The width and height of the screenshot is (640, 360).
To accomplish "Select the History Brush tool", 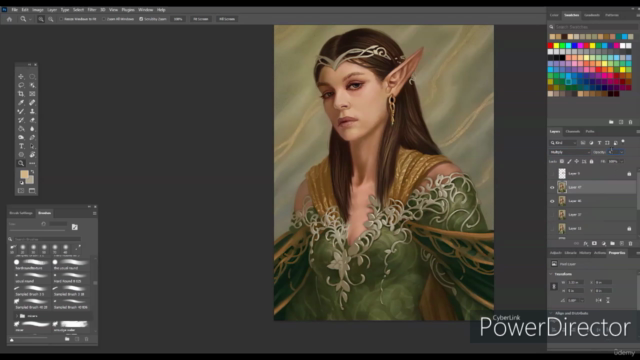I will pos(21,120).
